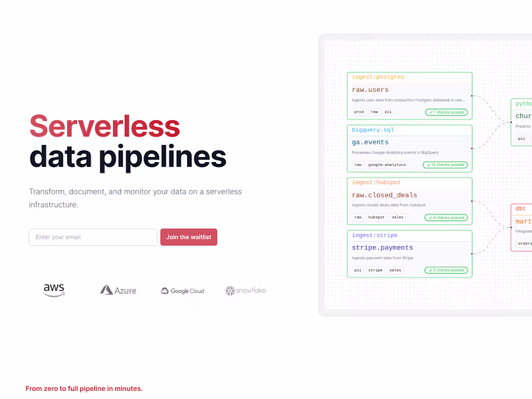Select the Snowflake logo
This screenshot has width=532, height=399.
245,290
